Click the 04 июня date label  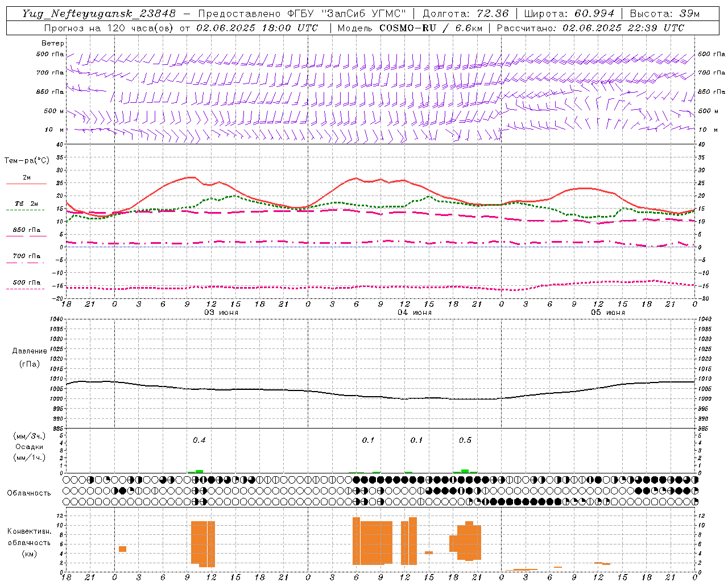[x=414, y=313]
